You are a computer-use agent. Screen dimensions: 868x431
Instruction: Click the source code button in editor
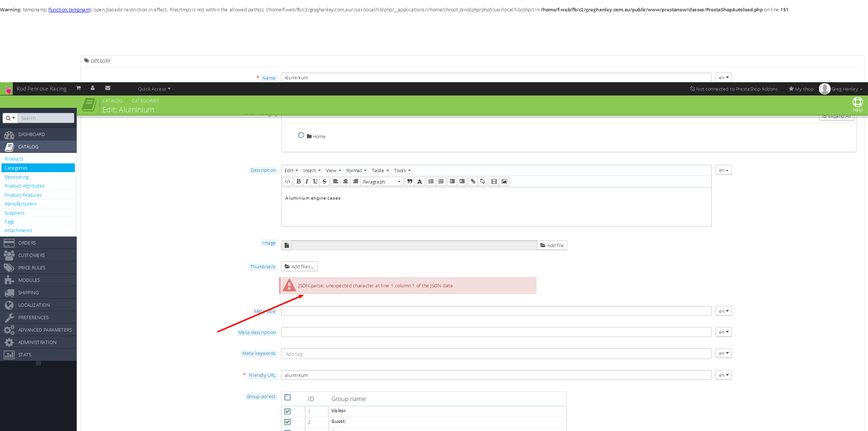coord(288,182)
